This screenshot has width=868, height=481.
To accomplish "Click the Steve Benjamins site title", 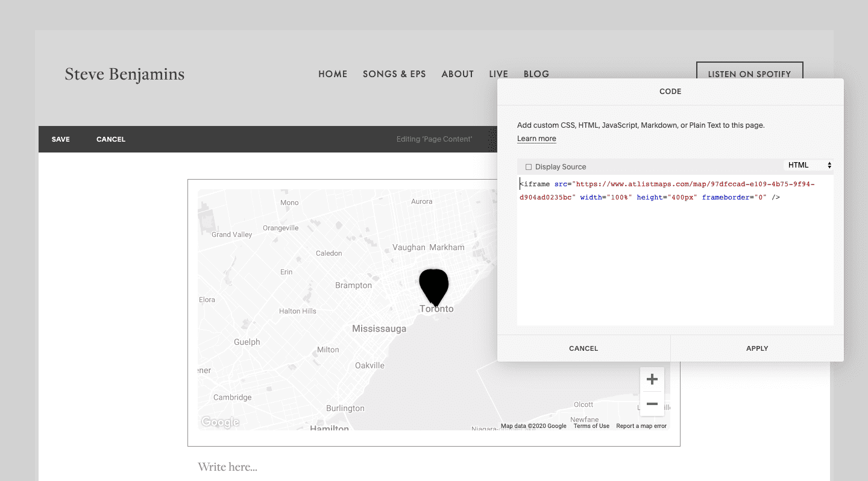I will (x=125, y=74).
